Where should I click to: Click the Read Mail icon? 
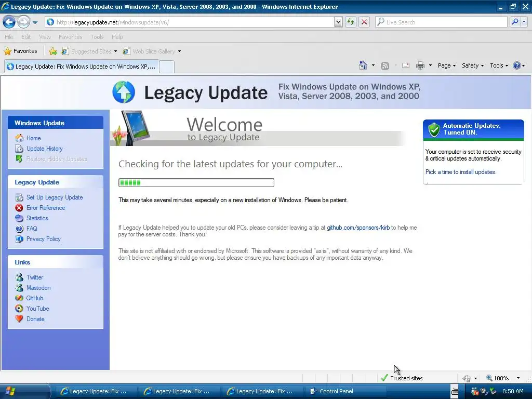point(405,65)
